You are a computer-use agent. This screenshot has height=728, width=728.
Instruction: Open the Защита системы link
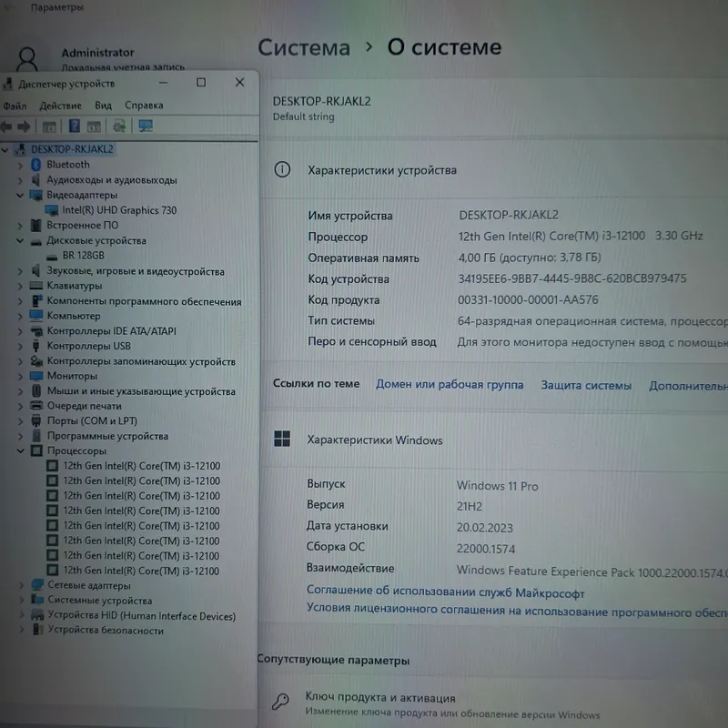coord(586,385)
